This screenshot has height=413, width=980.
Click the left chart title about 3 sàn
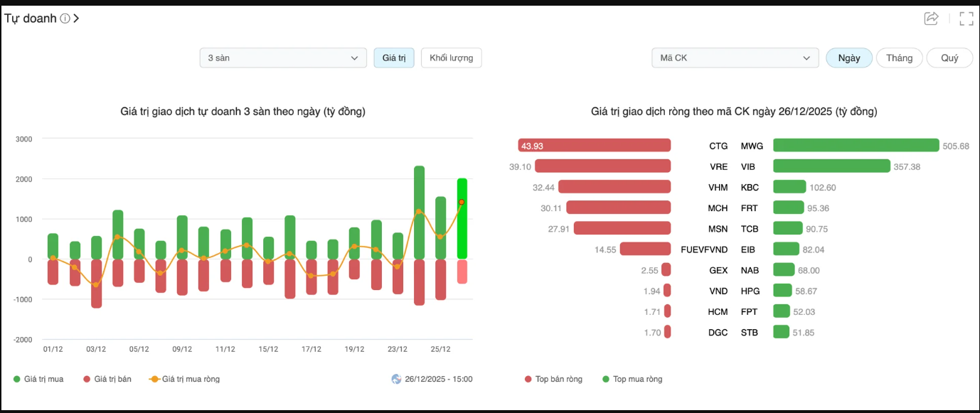(244, 112)
